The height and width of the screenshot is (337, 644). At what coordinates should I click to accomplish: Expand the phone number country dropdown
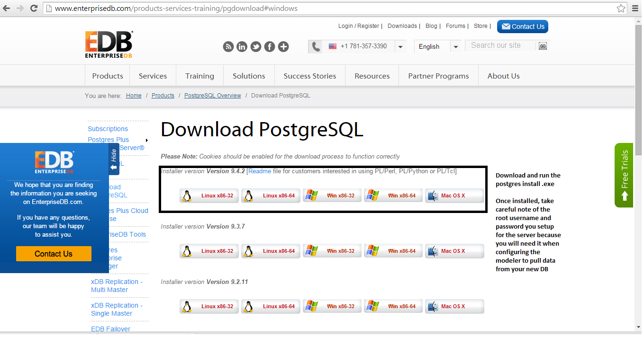(x=400, y=46)
